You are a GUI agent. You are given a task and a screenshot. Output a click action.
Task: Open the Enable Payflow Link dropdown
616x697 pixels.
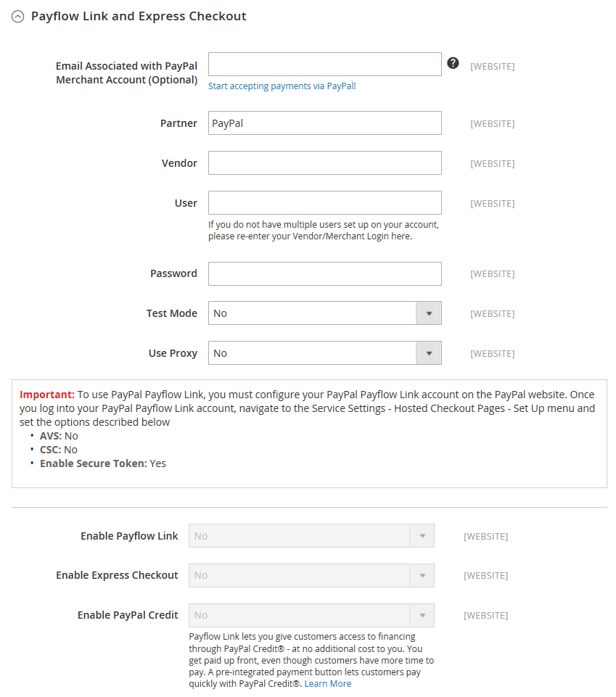click(x=311, y=536)
